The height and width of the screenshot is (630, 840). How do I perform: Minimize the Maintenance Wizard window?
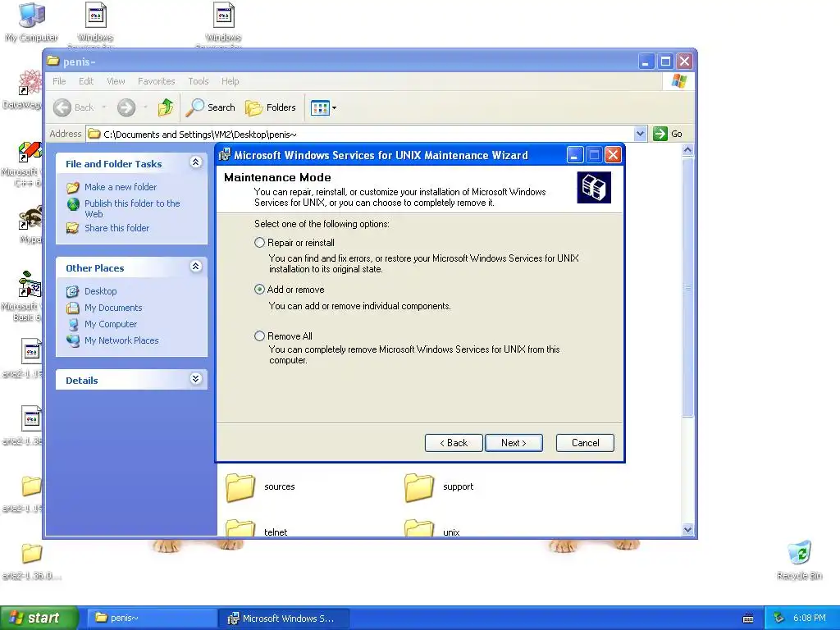(x=574, y=155)
